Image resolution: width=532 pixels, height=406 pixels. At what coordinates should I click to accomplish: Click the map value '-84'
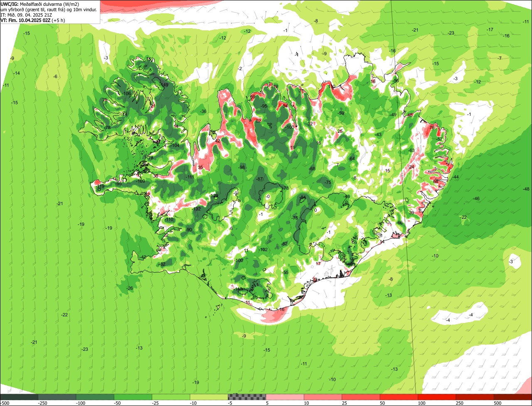point(303,197)
